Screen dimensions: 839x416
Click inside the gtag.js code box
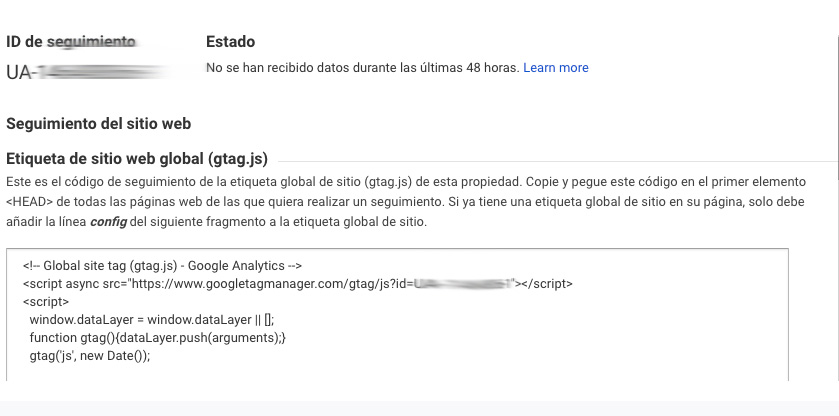[397, 315]
